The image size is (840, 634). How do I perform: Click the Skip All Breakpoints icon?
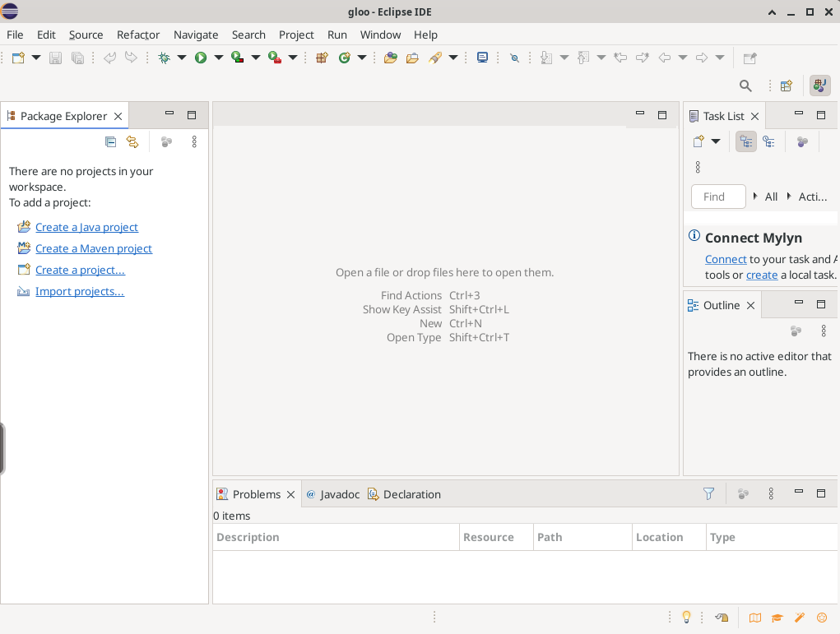515,58
